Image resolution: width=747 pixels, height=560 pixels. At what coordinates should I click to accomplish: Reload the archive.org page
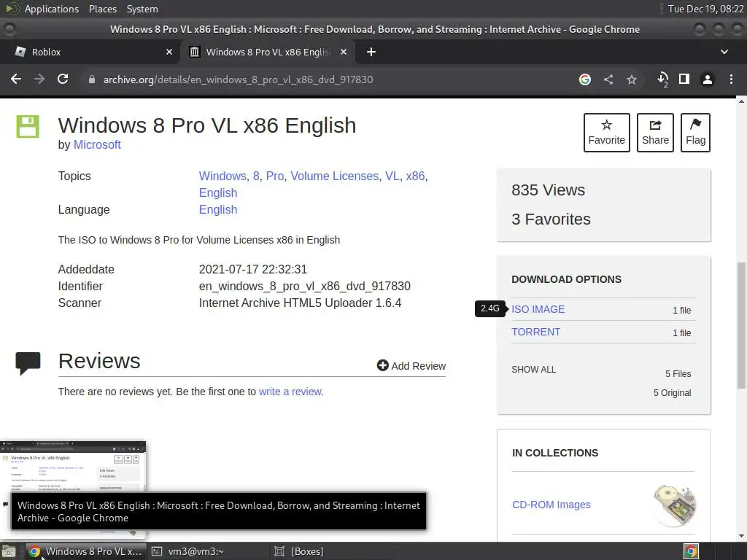click(63, 79)
